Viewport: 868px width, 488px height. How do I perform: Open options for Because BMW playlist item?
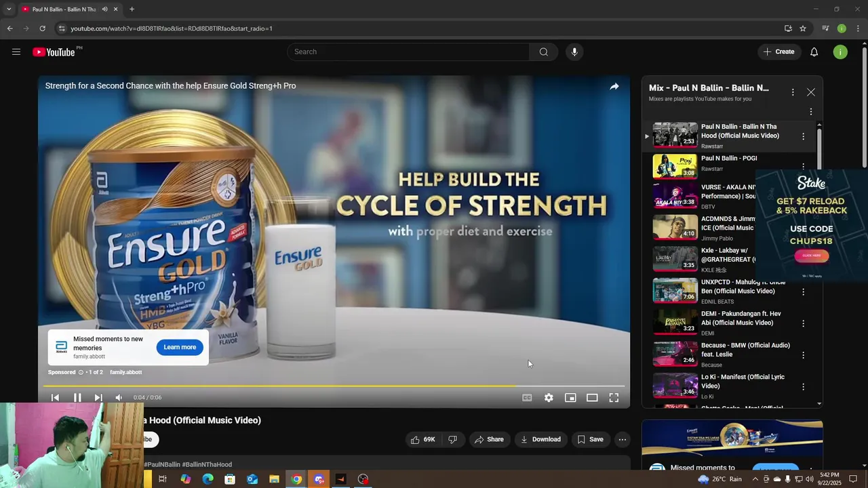click(804, 355)
